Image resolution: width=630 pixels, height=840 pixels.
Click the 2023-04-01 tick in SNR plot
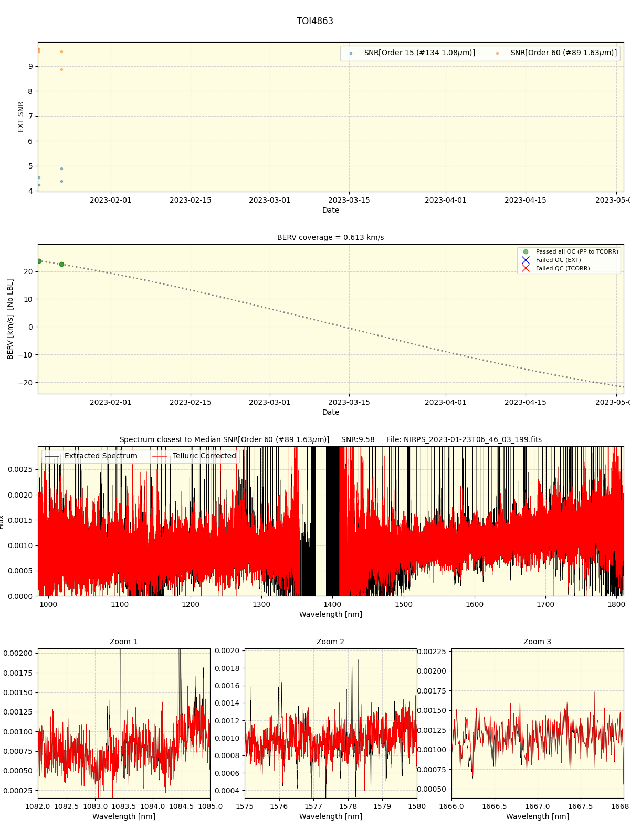(x=446, y=200)
